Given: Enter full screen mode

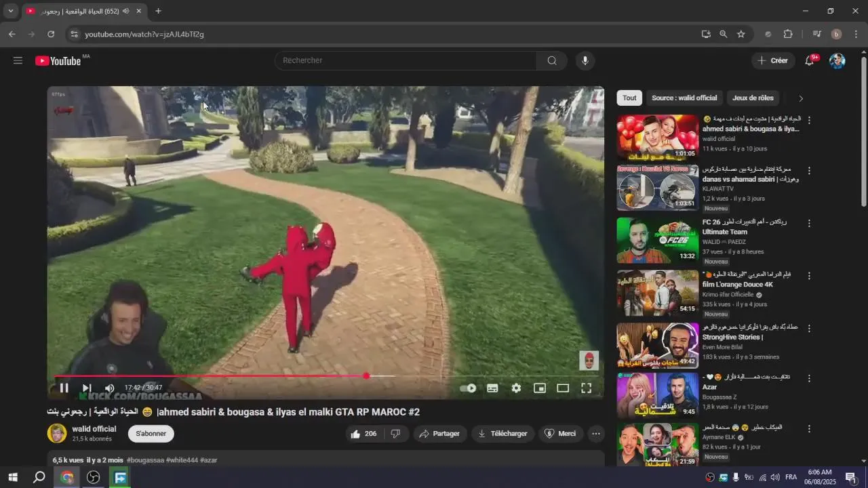Looking at the screenshot, I should [x=586, y=388].
